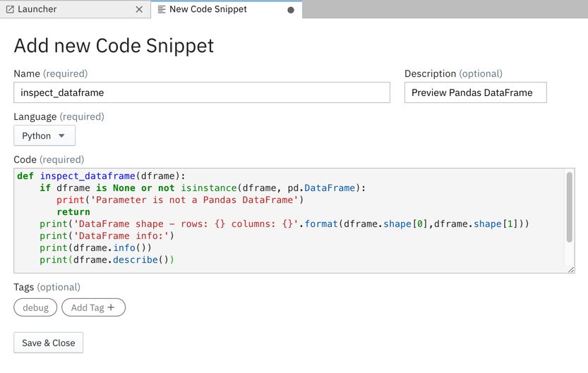588x373 pixels.
Task: Click the code line 'print(dframe.describe())'
Action: 107,259
